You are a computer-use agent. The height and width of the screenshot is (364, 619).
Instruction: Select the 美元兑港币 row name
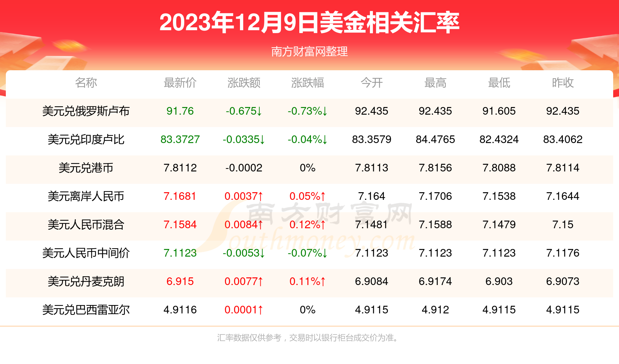86,168
